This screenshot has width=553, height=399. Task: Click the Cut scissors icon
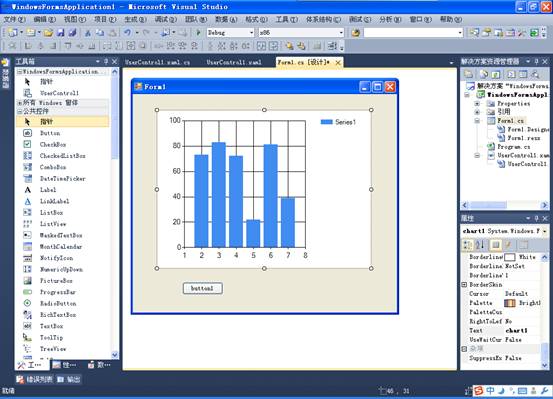(87, 33)
